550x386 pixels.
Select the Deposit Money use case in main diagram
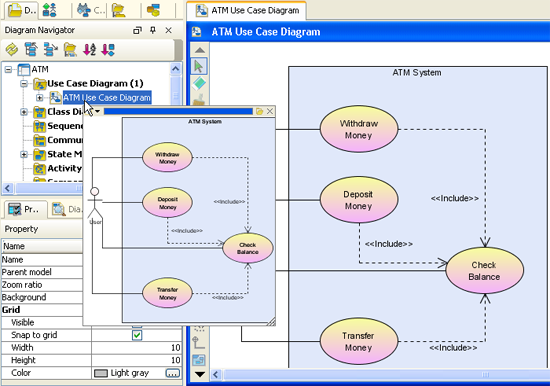pyautogui.click(x=359, y=200)
